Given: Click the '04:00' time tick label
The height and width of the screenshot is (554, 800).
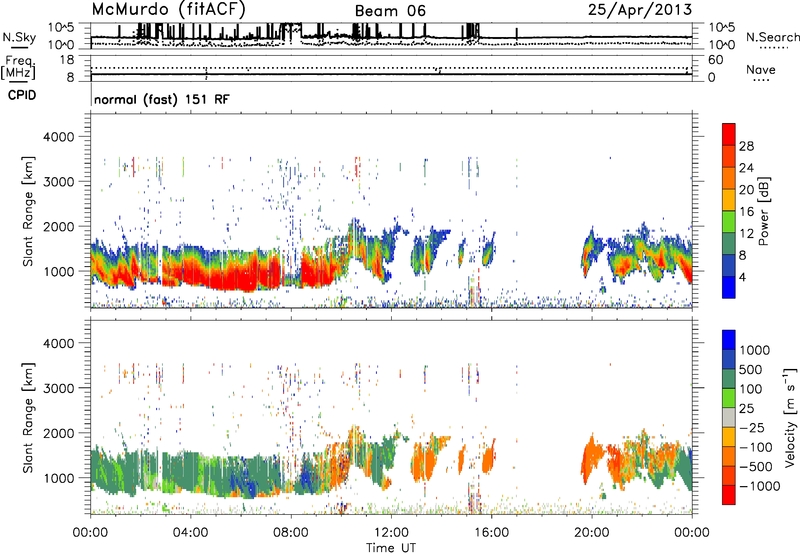Looking at the screenshot, I should 190,533.
